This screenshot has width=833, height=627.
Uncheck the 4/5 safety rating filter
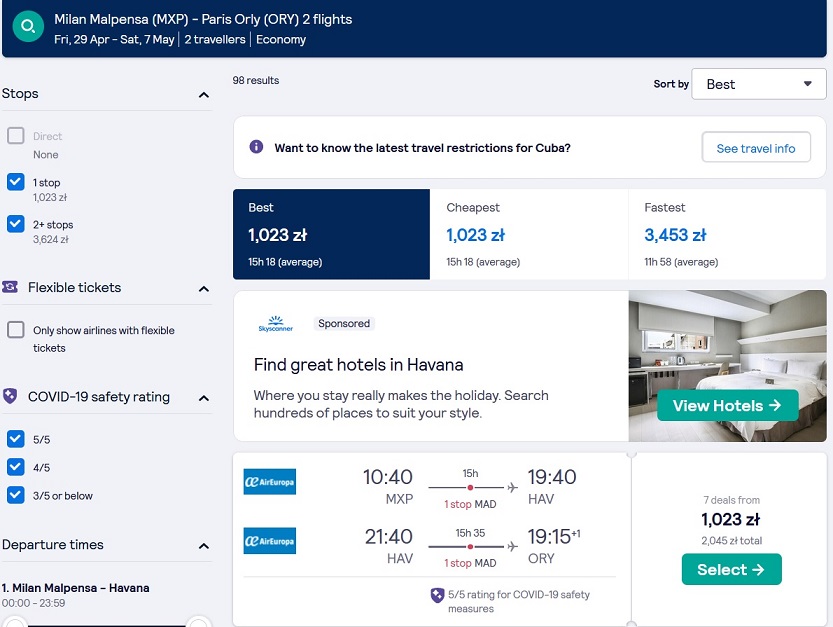click(15, 467)
